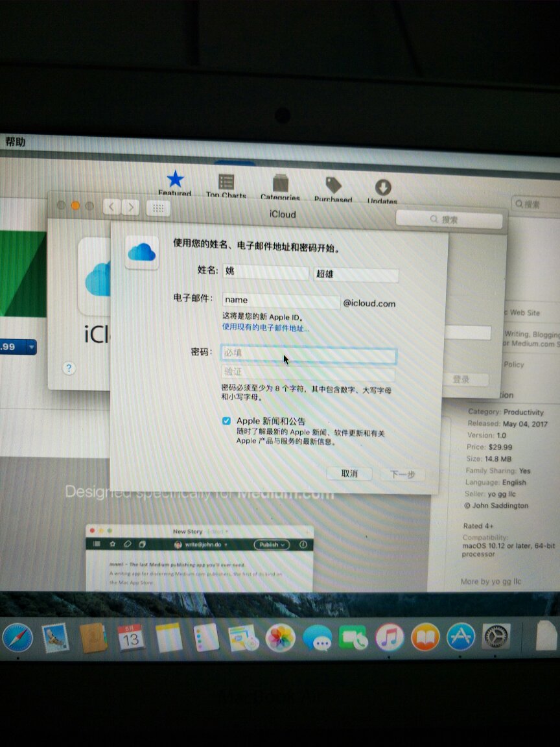560x747 pixels.
Task: Check Updates in the App Store
Action: click(382, 187)
